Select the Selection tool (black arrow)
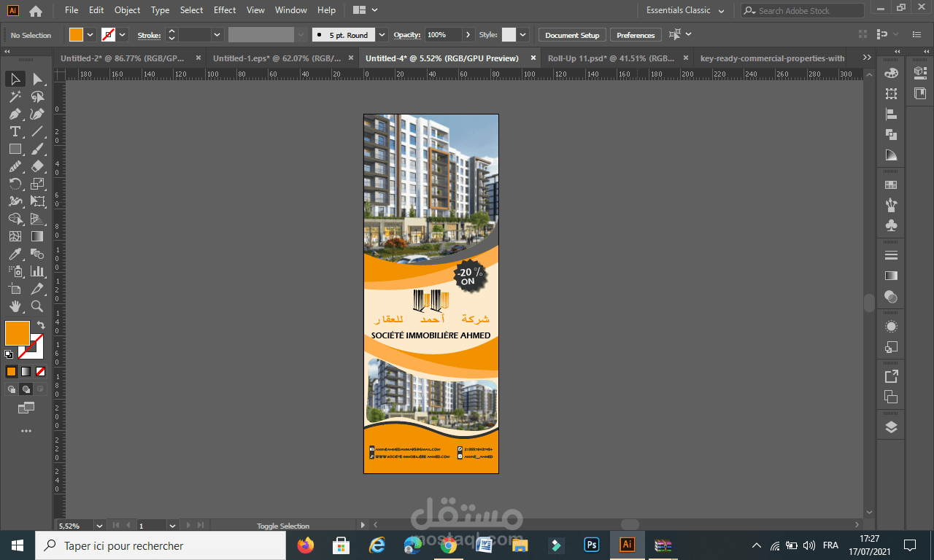Viewport: 934px width, 560px height. tap(15, 79)
